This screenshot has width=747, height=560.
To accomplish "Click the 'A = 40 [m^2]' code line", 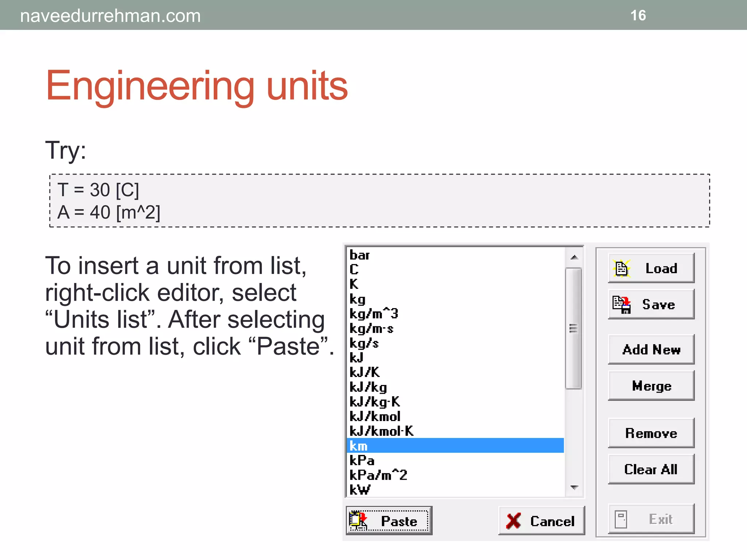I will point(109,212).
